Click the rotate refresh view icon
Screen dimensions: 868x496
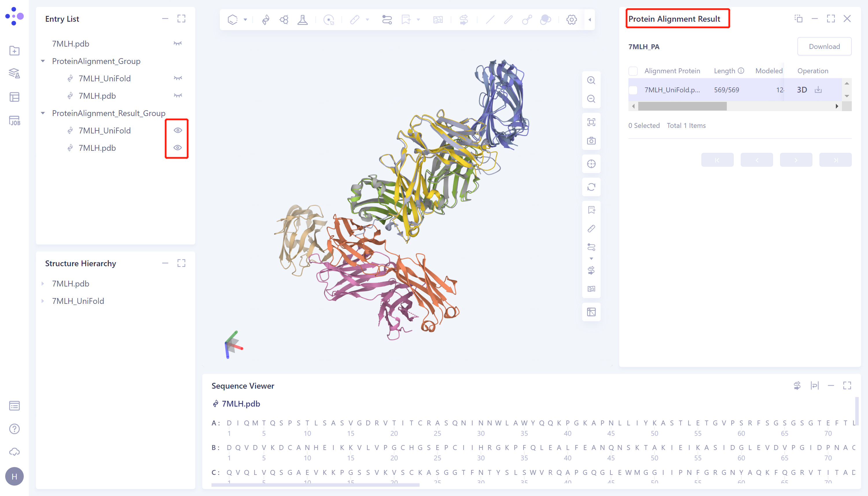click(591, 187)
